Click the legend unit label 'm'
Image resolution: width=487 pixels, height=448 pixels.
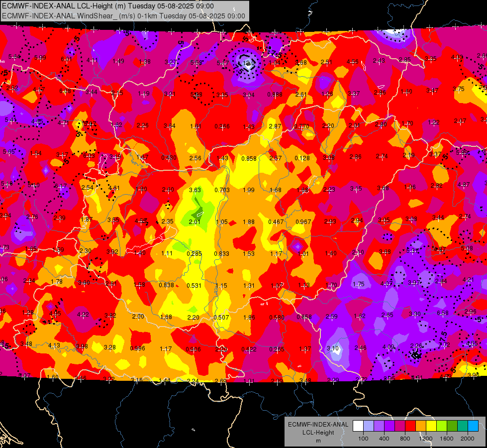coord(318,441)
